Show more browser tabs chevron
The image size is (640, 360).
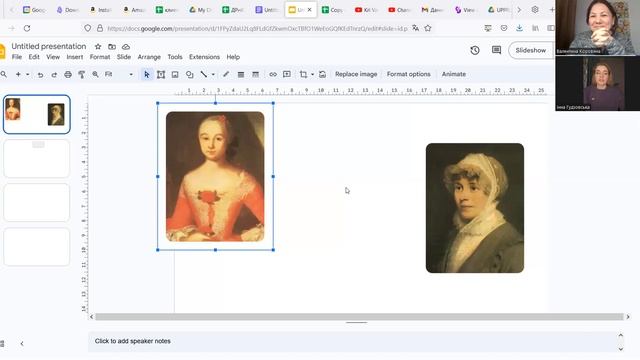point(519,10)
